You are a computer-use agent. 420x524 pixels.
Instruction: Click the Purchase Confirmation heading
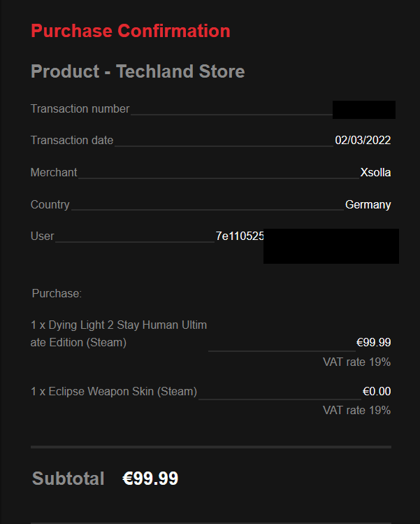pos(130,31)
